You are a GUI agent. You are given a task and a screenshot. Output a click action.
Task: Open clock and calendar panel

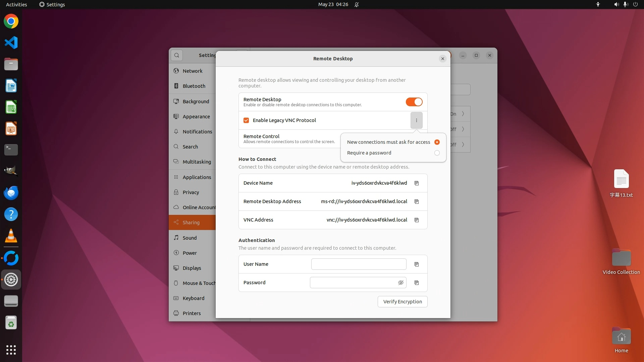333,4
